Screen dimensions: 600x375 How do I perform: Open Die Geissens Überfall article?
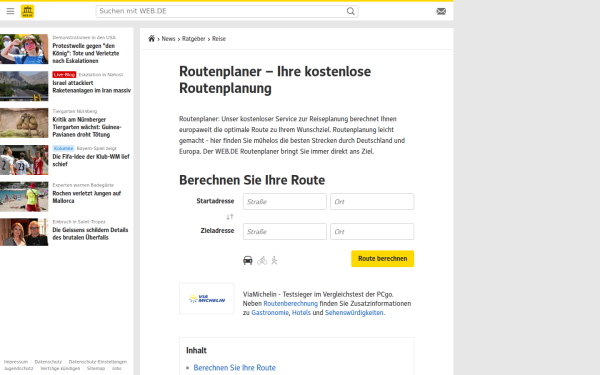90,234
